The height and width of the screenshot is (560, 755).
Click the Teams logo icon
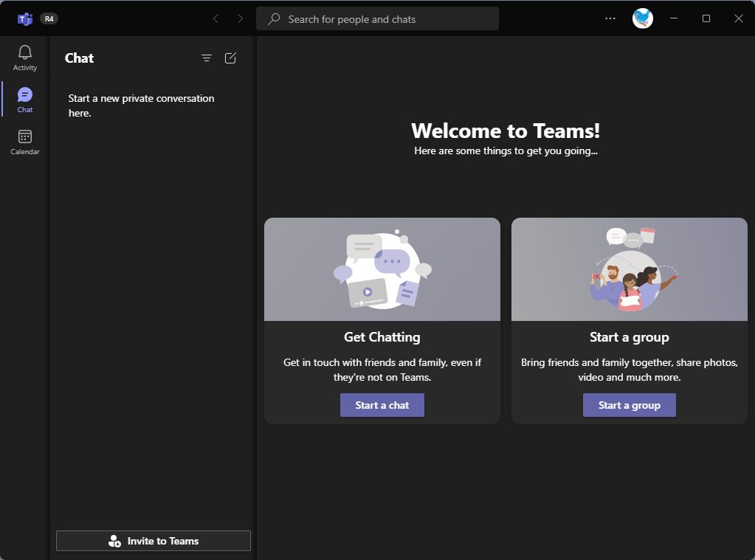tap(24, 18)
